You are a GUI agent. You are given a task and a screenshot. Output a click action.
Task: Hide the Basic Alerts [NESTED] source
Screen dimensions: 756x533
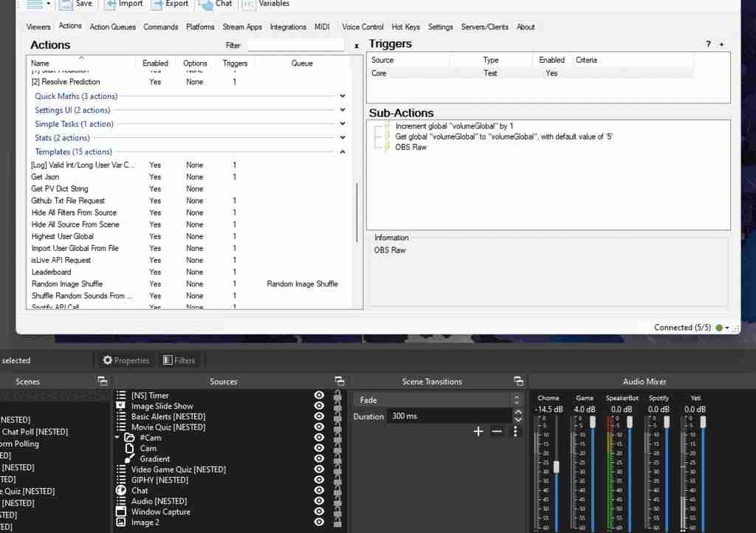[x=319, y=416]
